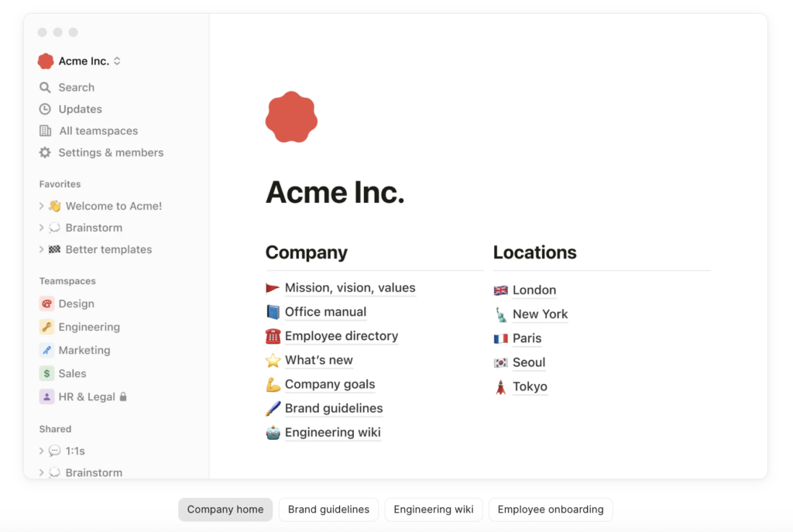Image resolution: width=793 pixels, height=532 pixels.
Task: Select the Design teamspace palette icon
Action: 46,304
